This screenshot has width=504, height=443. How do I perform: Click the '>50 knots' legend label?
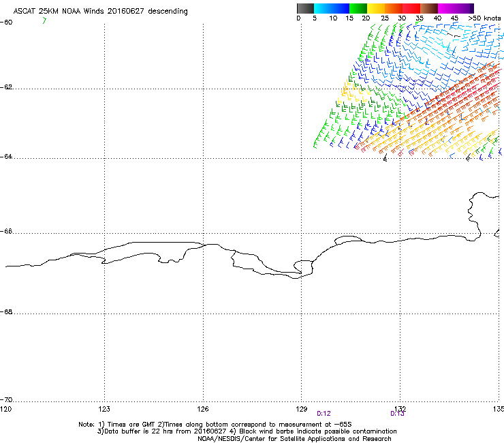pos(484,18)
